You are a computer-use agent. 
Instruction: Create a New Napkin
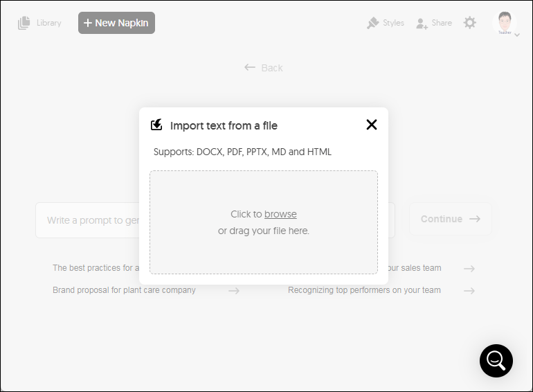[x=116, y=23]
